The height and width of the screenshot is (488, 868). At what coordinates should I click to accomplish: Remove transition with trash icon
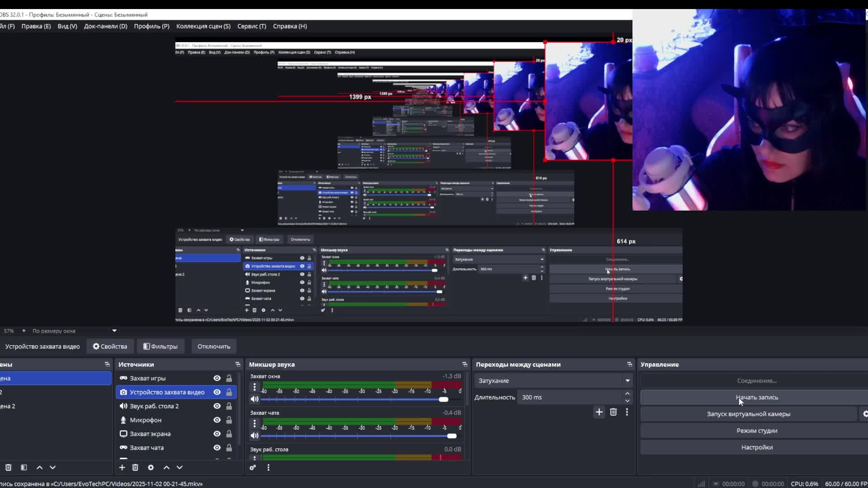(613, 412)
